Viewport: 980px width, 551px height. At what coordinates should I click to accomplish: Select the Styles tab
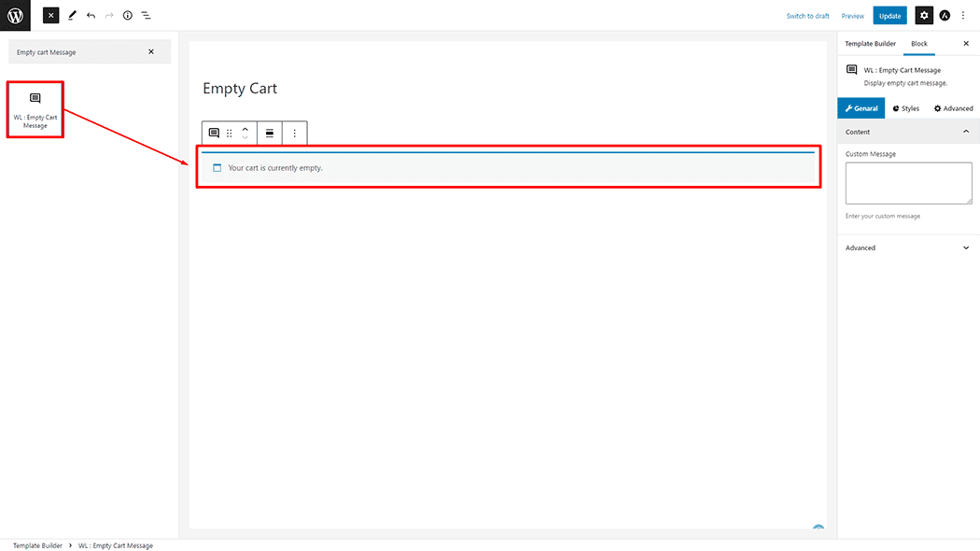905,108
